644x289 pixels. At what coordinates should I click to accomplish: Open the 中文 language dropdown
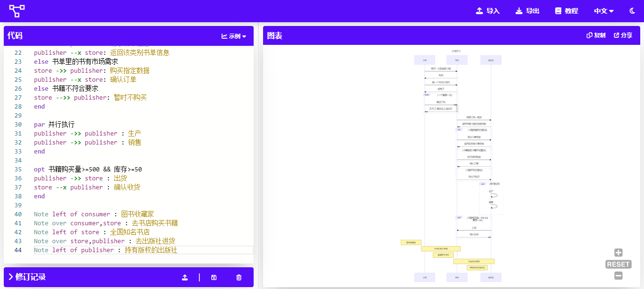[604, 11]
